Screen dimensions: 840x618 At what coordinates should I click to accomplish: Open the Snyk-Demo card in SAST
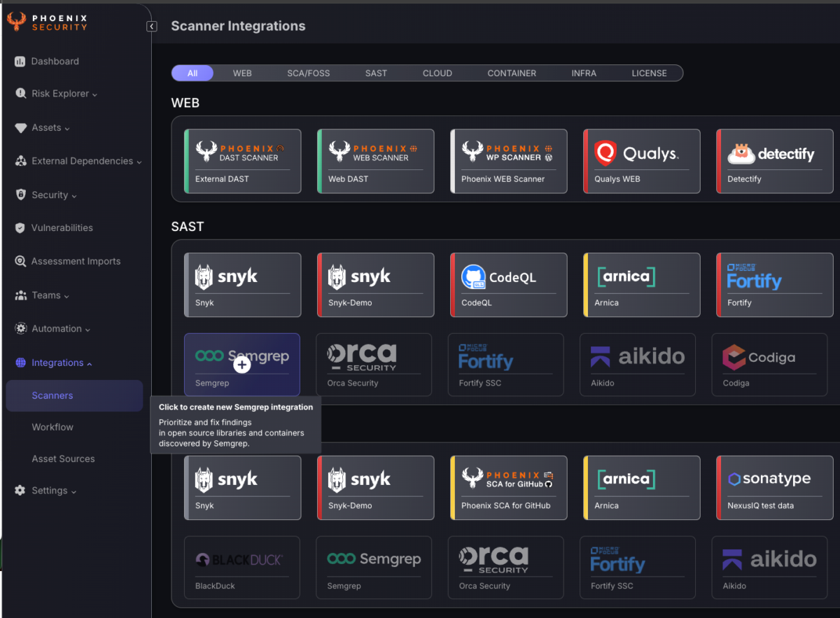click(x=375, y=285)
